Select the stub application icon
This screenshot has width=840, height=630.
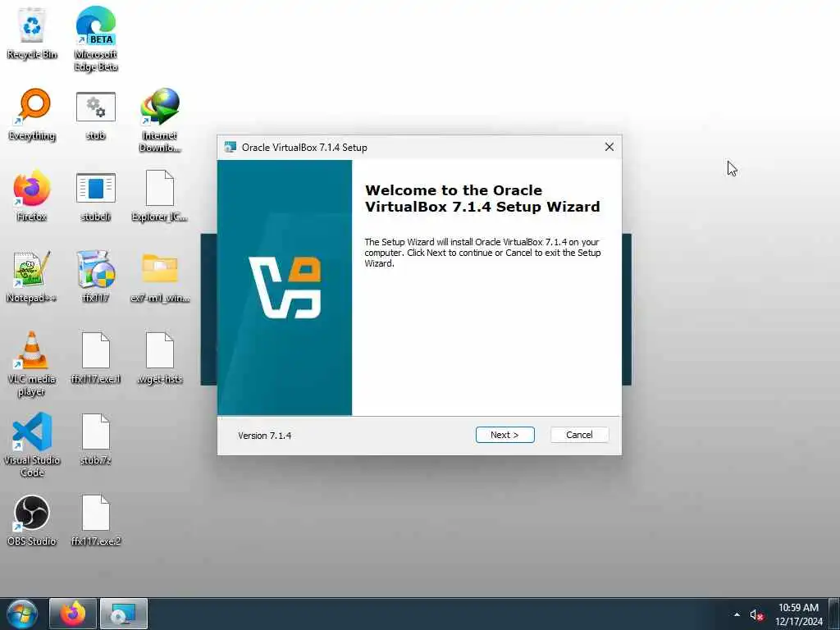point(96,115)
